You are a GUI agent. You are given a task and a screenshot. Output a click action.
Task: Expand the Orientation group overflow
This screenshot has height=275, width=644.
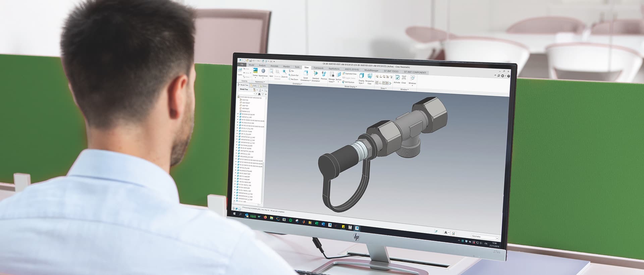(297, 84)
